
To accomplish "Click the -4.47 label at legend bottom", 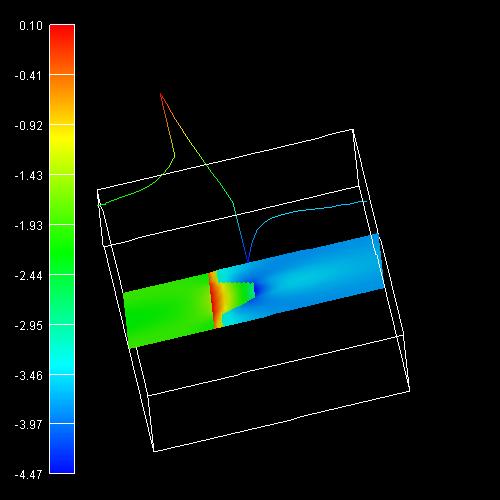I will coord(29,474).
